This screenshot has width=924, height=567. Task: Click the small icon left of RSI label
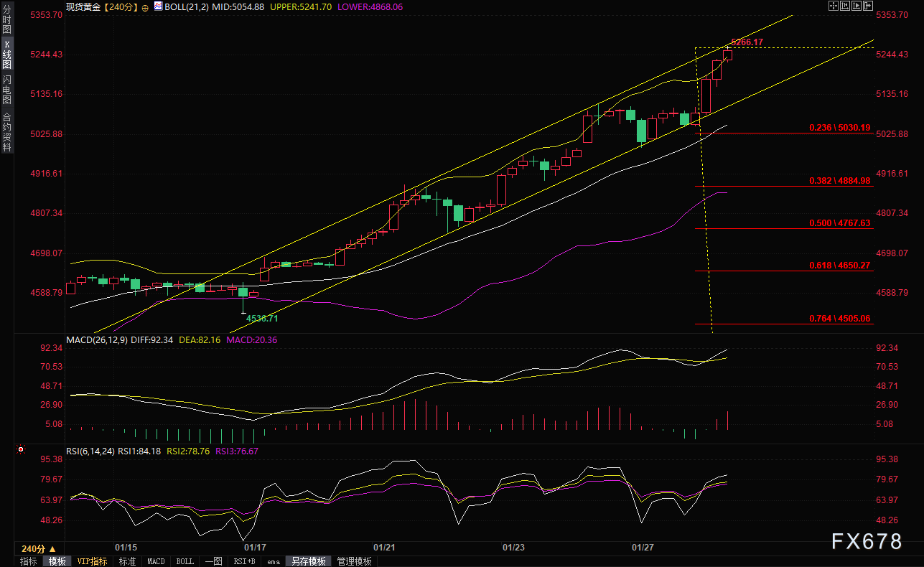coord(20,451)
